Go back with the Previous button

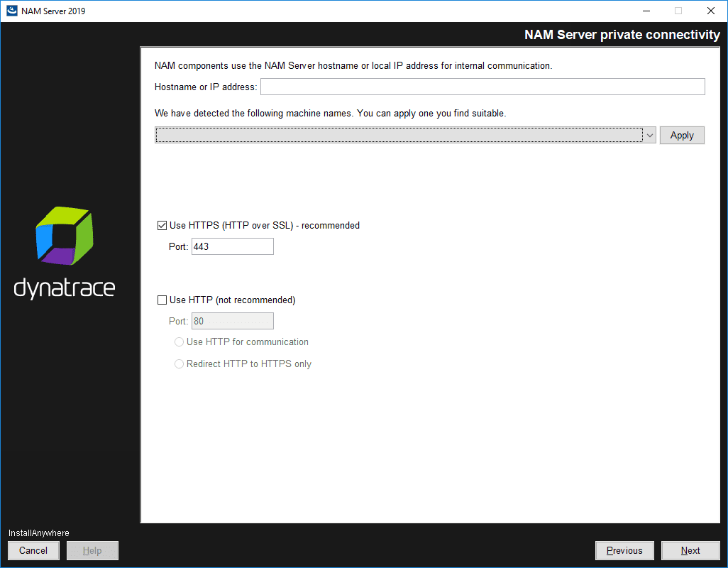click(624, 550)
